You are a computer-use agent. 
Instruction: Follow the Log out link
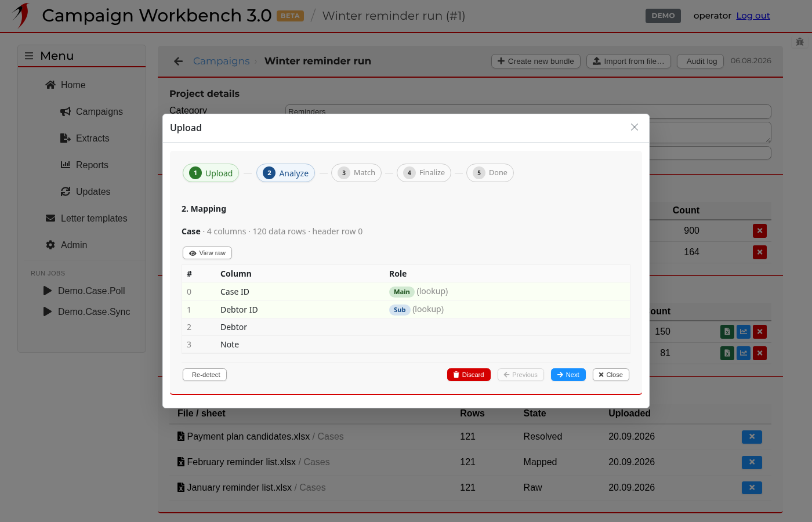pos(753,16)
